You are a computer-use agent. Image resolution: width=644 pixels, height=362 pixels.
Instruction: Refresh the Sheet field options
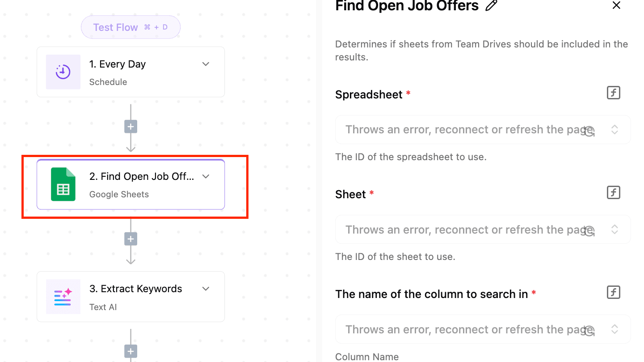point(590,231)
